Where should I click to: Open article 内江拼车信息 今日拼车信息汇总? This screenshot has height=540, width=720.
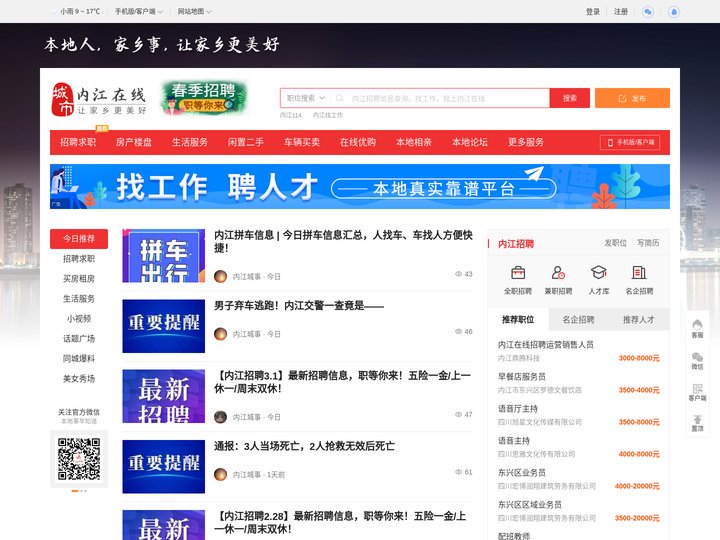(343, 242)
